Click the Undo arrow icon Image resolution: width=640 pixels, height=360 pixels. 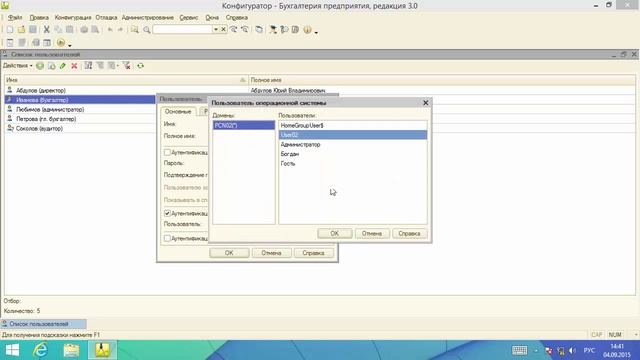(x=110, y=30)
